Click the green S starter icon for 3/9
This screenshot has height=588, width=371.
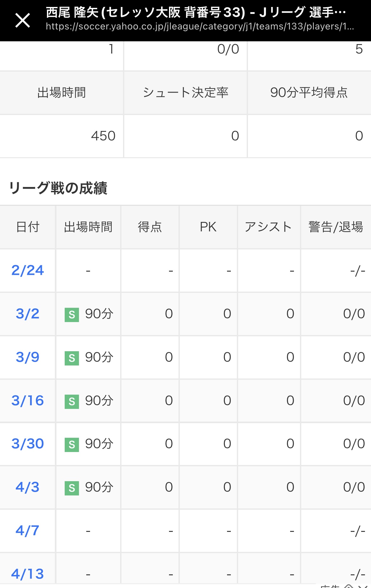pyautogui.click(x=72, y=358)
